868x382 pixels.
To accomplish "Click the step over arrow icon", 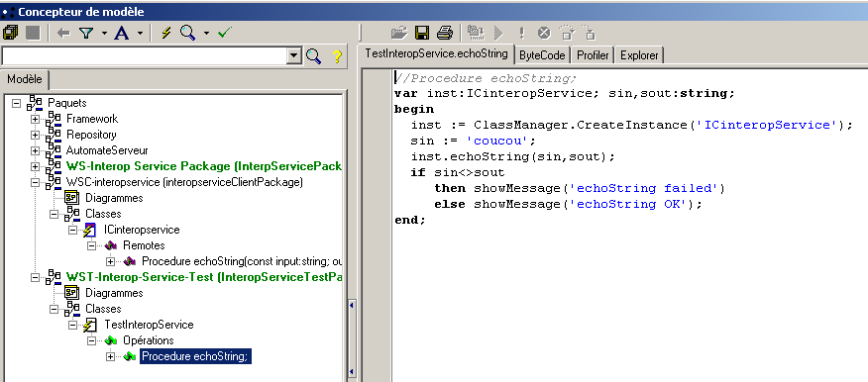I will 567,34.
